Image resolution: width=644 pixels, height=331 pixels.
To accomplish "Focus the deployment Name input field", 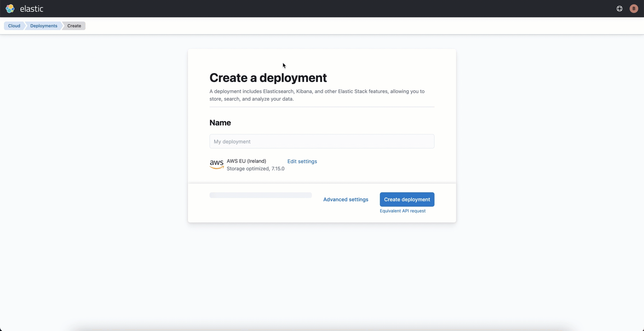I will coord(322,141).
